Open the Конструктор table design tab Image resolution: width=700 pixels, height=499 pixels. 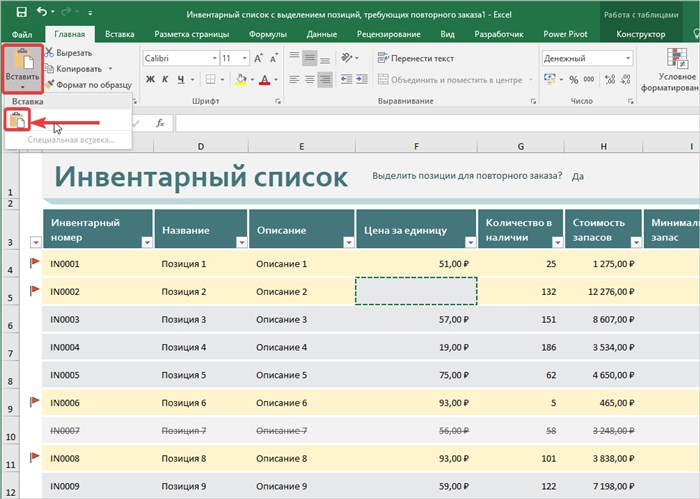point(641,34)
